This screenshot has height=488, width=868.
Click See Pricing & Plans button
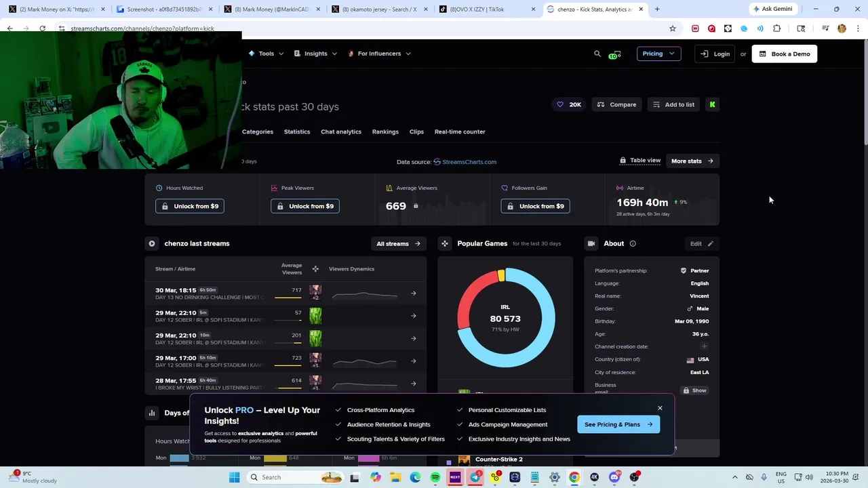[618, 424]
